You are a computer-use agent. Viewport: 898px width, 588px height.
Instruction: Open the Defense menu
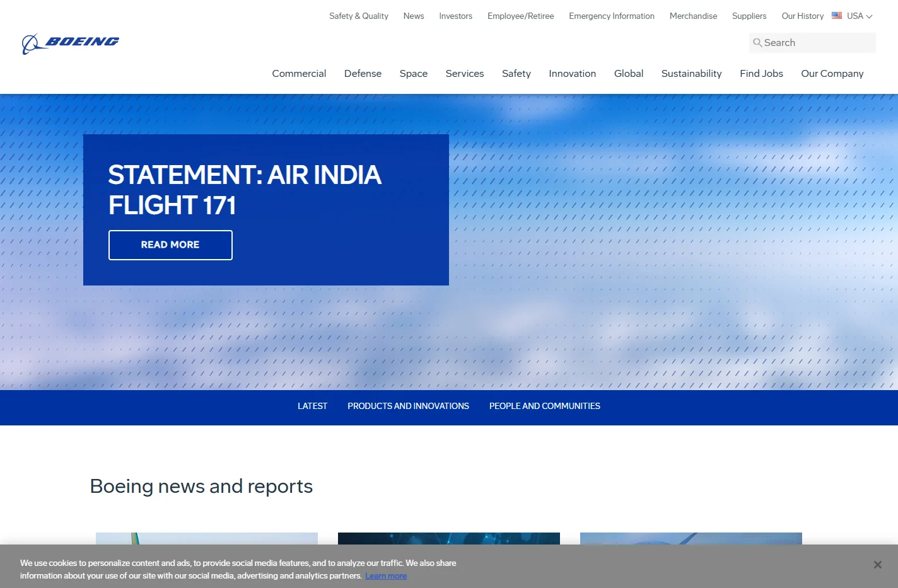pyautogui.click(x=363, y=74)
